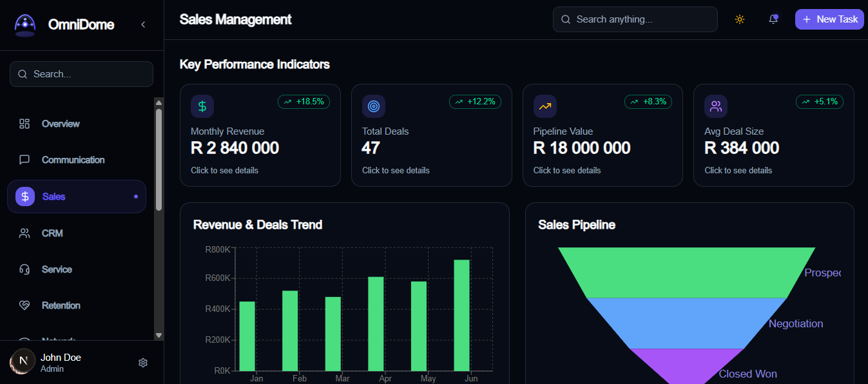The width and height of the screenshot is (868, 384).
Task: Click the Retention heart icon
Action: 24,305
